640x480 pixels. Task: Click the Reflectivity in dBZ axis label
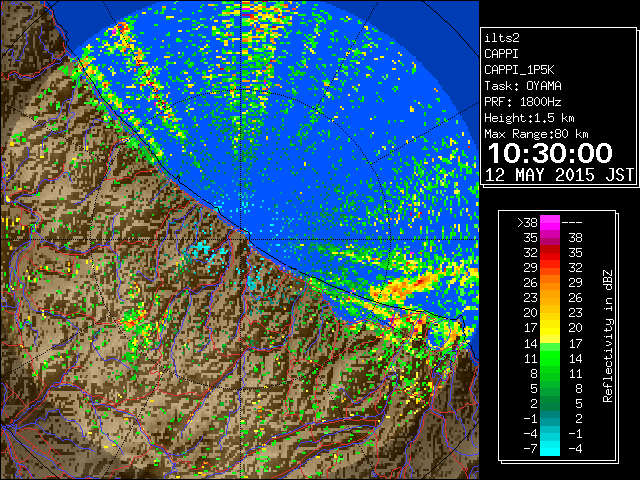click(608, 336)
